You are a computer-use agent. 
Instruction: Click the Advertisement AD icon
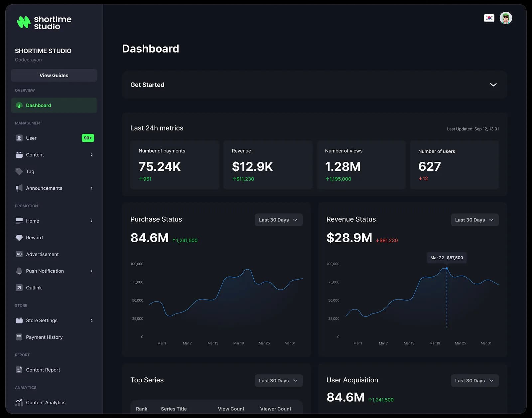(19, 254)
